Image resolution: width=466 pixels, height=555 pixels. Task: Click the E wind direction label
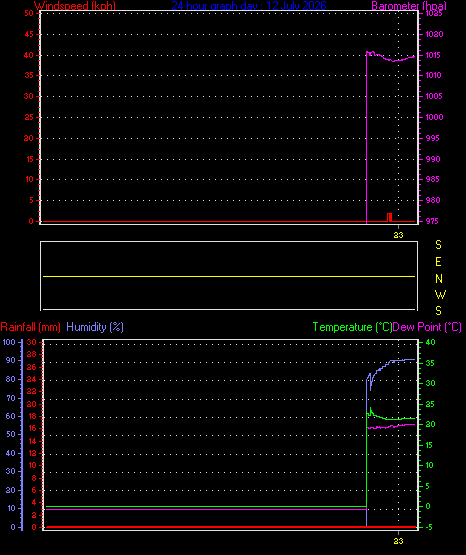pos(438,262)
